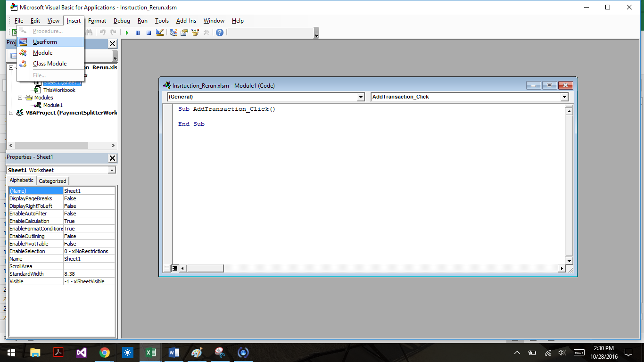Open Snipping Tool from taskbar
This screenshot has width=644, height=362.
tap(220, 352)
